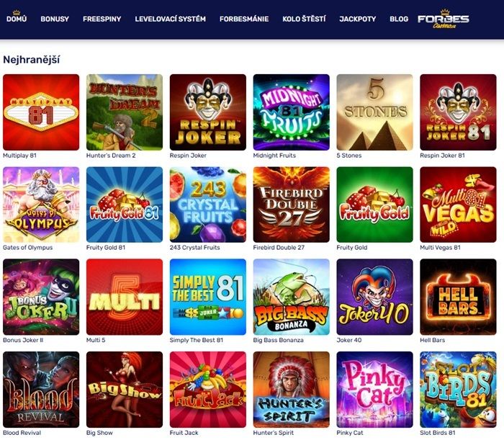Launch the Hell Bars slot
Screen dimensions: 504x440
[458, 297]
